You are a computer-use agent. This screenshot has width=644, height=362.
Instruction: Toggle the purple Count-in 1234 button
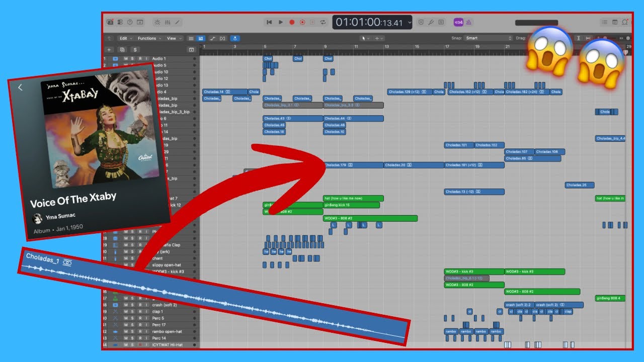(x=458, y=22)
